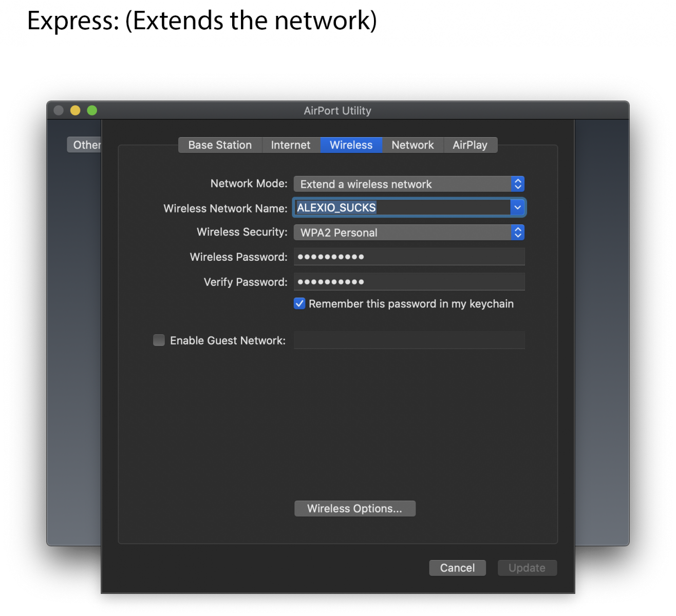Close the AirPort Utility window
The height and width of the screenshot is (616, 676).
coord(59,110)
